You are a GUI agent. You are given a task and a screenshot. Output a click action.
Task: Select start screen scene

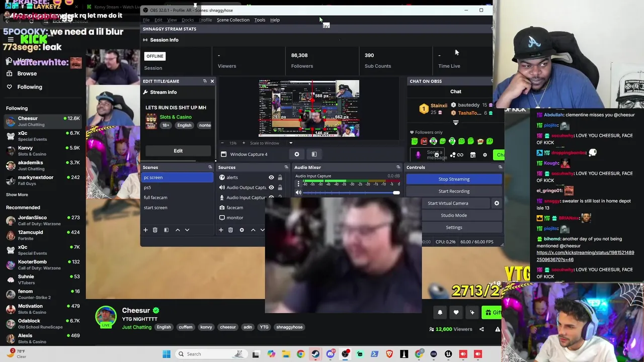[178, 208]
